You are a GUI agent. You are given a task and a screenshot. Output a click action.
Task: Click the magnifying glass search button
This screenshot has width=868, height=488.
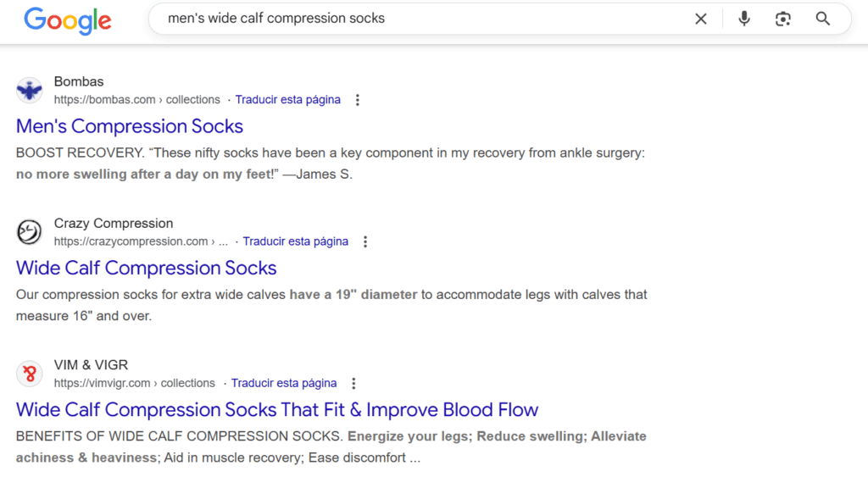click(x=823, y=19)
